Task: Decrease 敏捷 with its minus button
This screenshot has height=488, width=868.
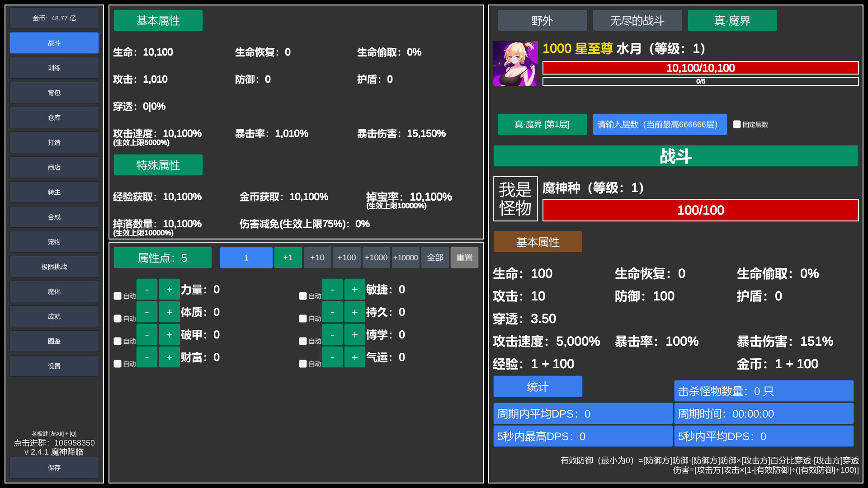Action: tap(332, 289)
